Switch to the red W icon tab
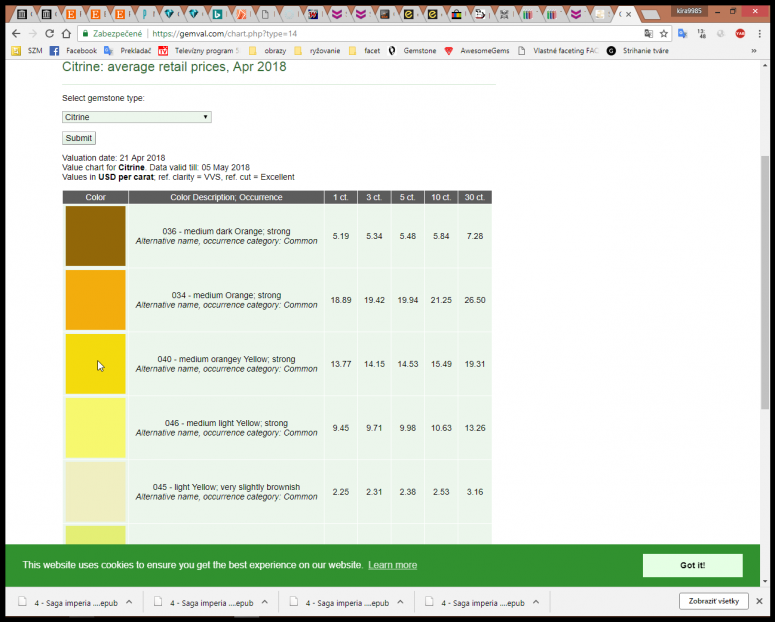The width and height of the screenshot is (775, 622). pyautogui.click(x=313, y=14)
